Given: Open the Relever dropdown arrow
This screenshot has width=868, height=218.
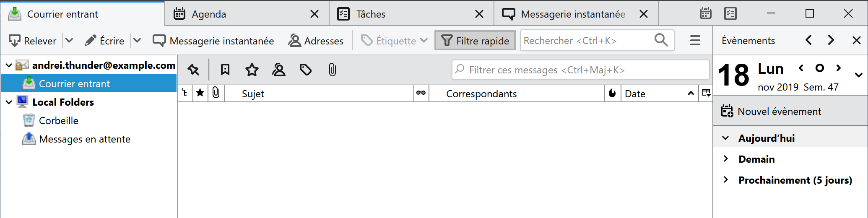Looking at the screenshot, I should tap(70, 41).
